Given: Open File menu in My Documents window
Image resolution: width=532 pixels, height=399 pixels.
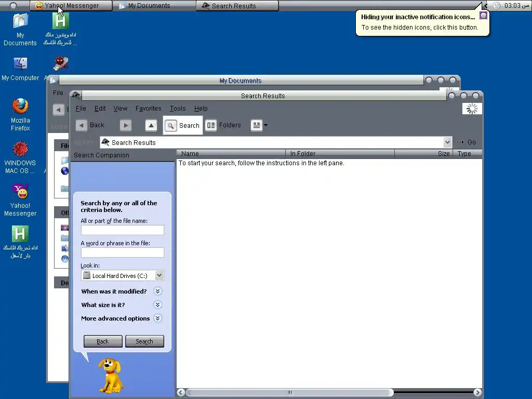Looking at the screenshot, I should pyautogui.click(x=58, y=92).
